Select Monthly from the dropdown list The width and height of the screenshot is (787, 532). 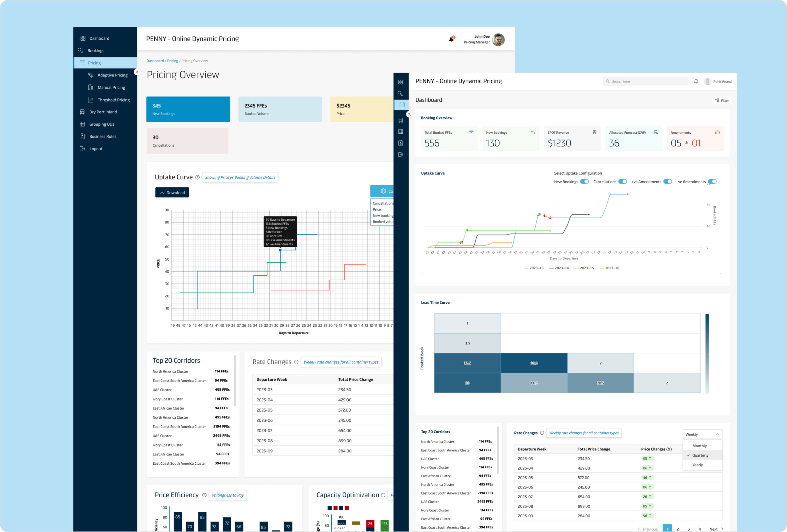699,446
